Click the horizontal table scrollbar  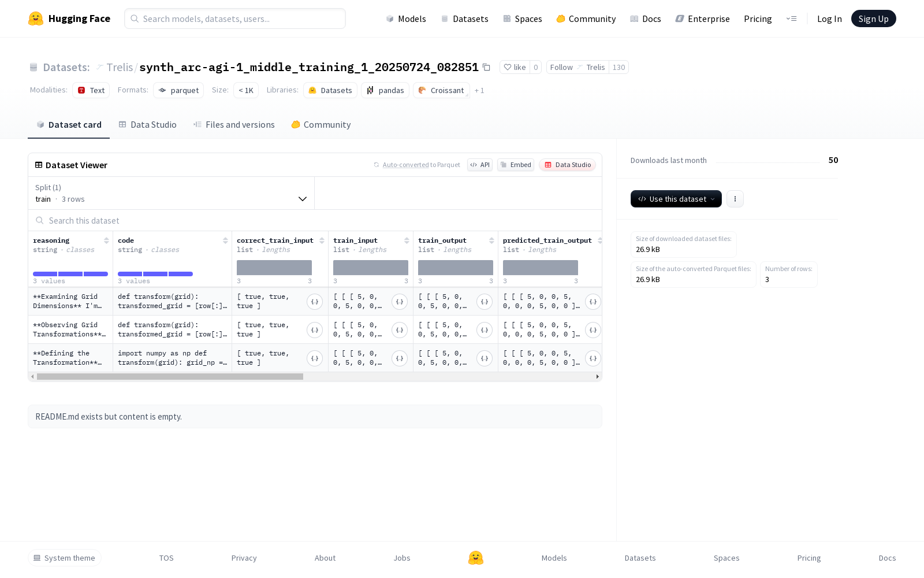[170, 377]
